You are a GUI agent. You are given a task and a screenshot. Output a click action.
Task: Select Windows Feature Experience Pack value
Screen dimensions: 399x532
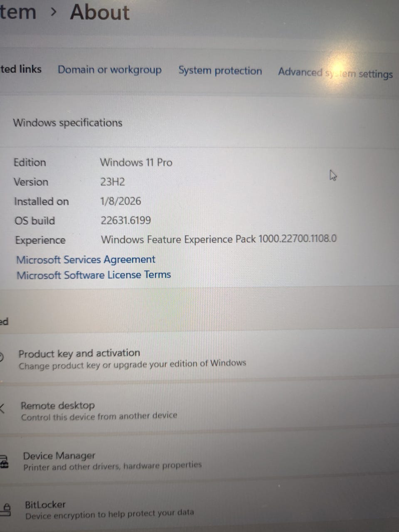219,239
